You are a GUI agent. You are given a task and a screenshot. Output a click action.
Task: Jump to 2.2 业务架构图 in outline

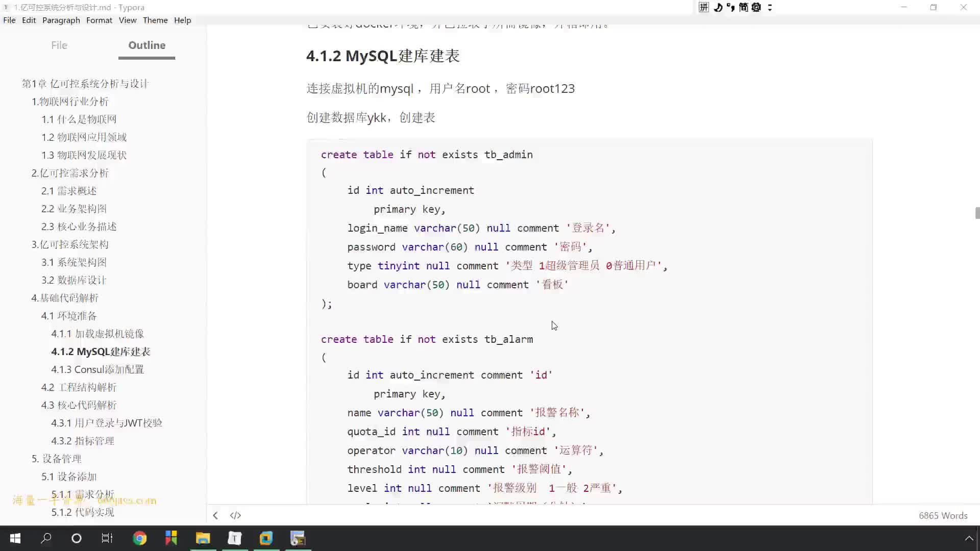[74, 209]
